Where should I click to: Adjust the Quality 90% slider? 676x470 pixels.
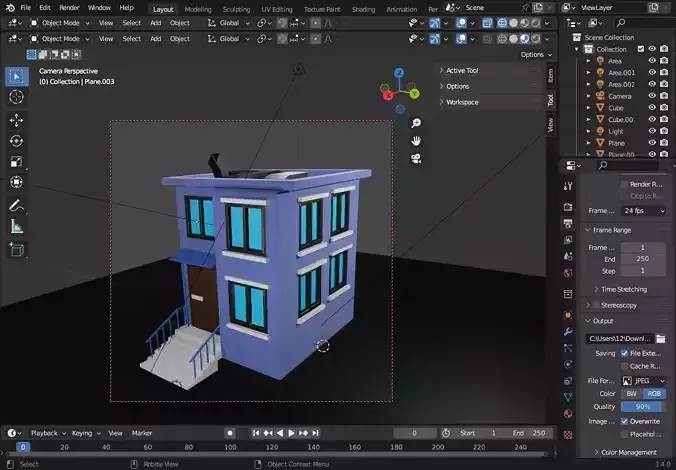tap(643, 407)
